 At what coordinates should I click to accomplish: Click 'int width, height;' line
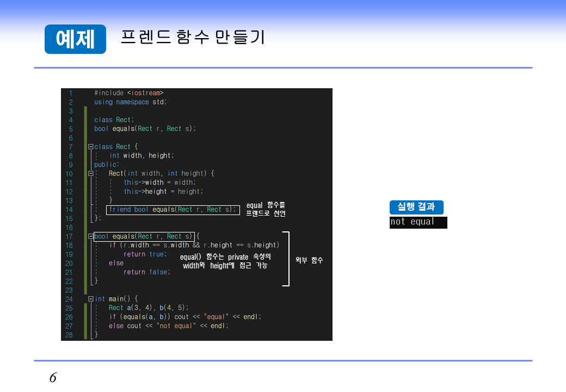141,155
